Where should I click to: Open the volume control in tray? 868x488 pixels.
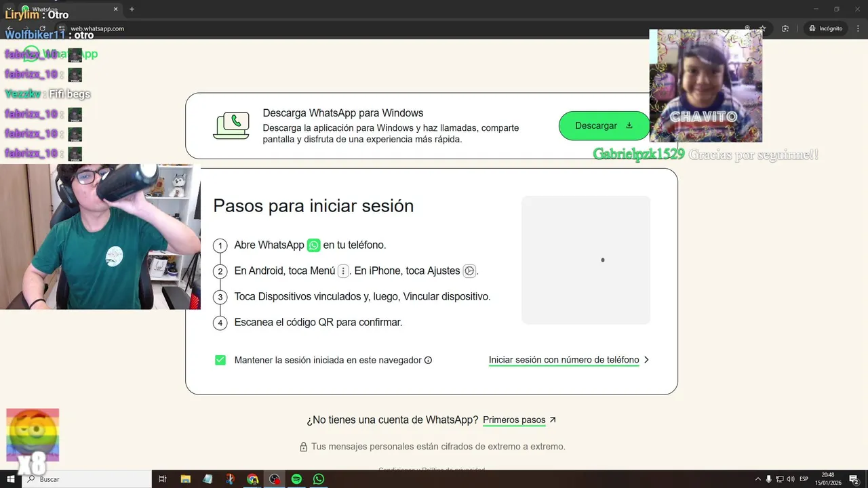click(x=791, y=479)
